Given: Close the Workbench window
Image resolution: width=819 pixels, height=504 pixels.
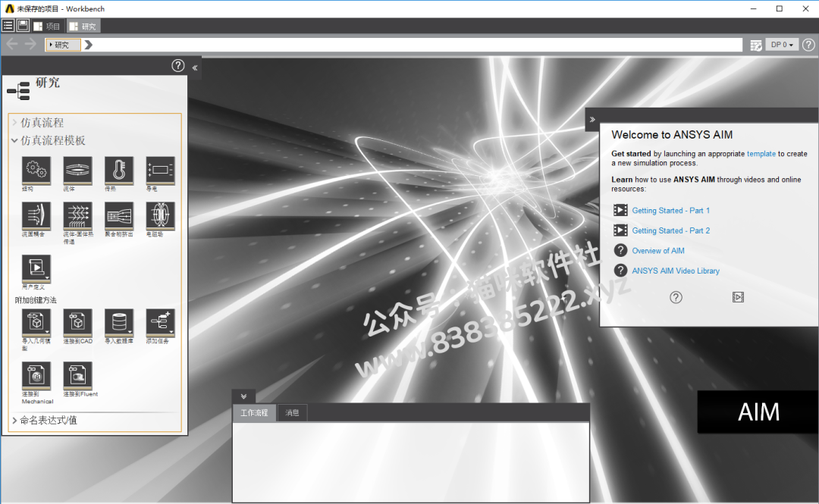Looking at the screenshot, I should (x=805, y=9).
